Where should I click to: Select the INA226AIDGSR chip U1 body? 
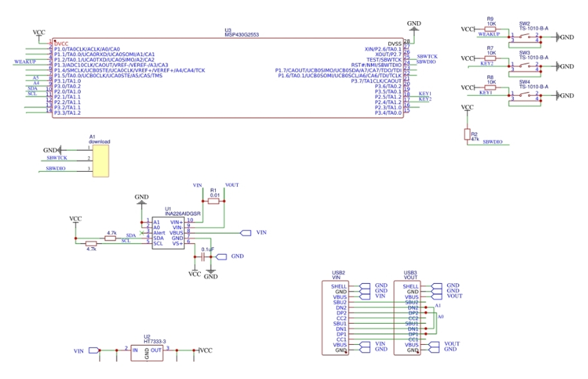point(168,233)
